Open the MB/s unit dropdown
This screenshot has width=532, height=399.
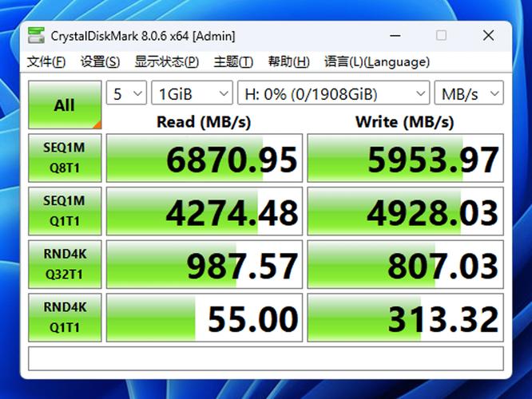coord(469,93)
